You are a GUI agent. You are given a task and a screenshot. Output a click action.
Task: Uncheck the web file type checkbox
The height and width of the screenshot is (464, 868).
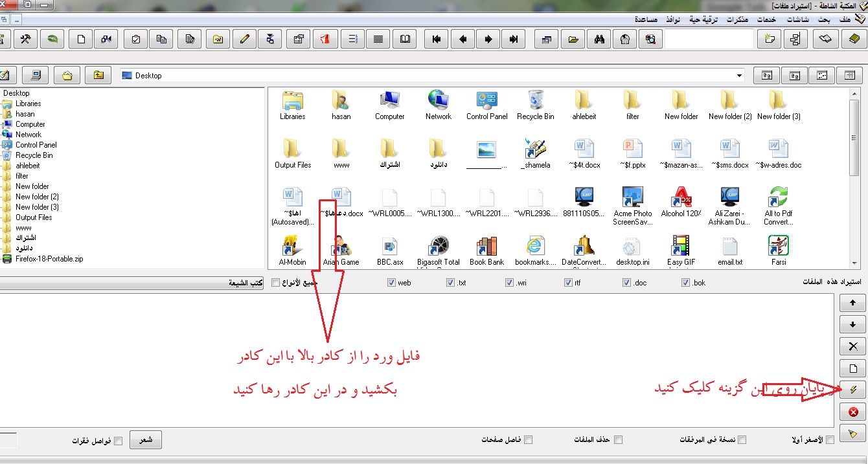tap(391, 283)
